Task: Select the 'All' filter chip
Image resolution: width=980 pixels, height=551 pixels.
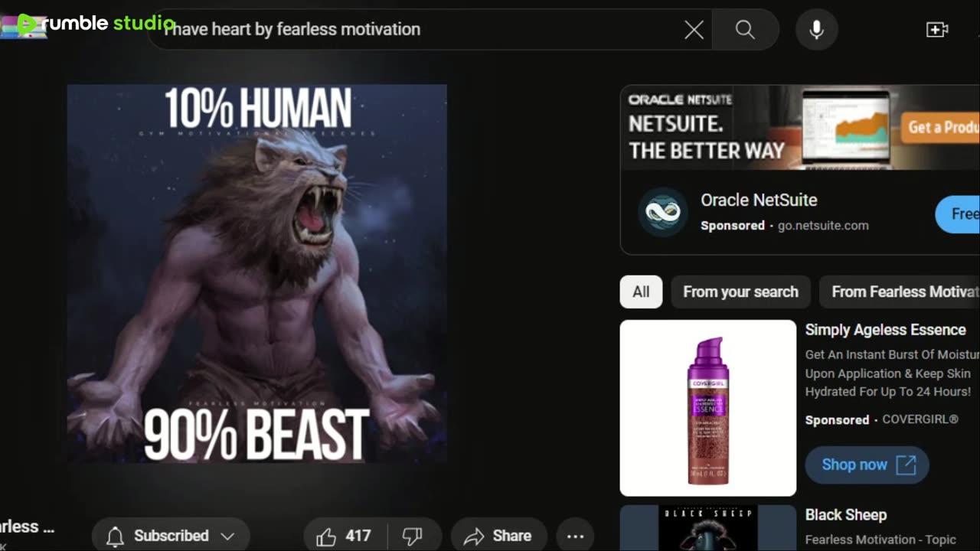Action: pyautogui.click(x=641, y=292)
